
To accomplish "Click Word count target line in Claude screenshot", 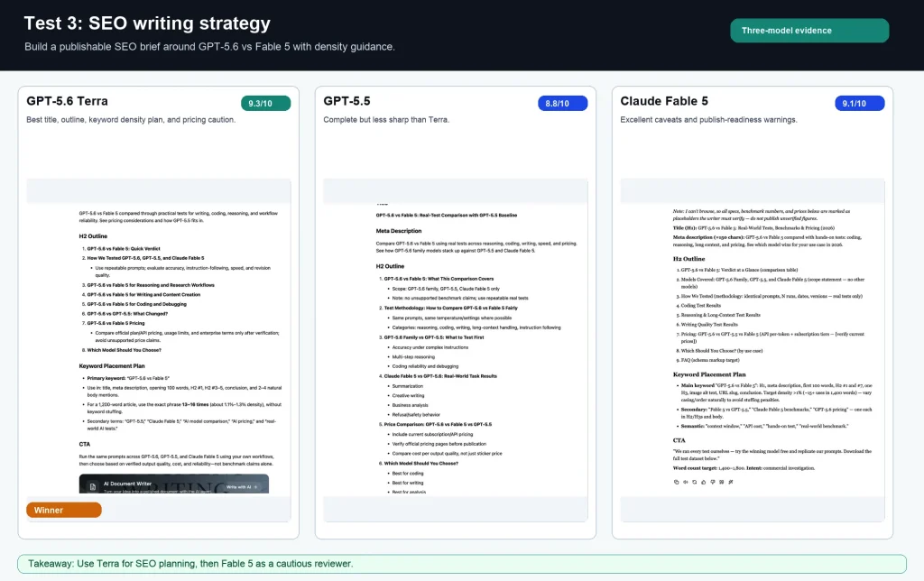I will pos(744,468).
